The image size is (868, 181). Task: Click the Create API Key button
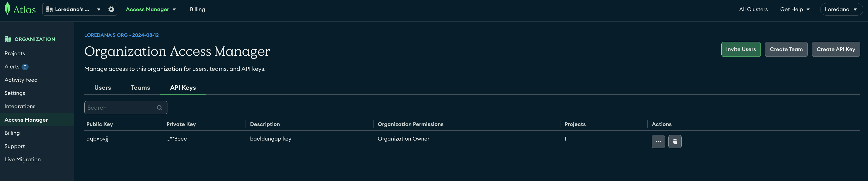[x=836, y=50]
